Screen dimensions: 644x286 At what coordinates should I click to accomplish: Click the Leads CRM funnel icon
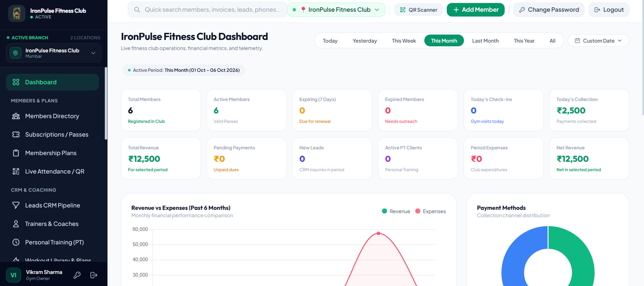(x=16, y=205)
